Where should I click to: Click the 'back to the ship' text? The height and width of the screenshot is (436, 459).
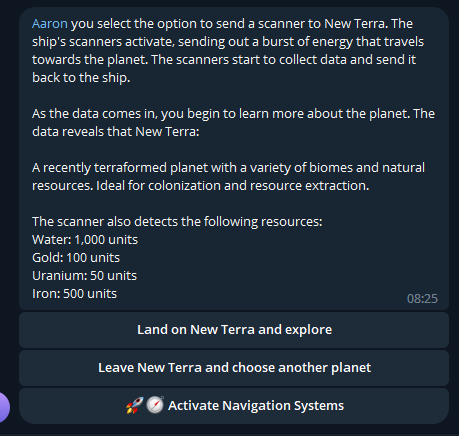pos(81,78)
